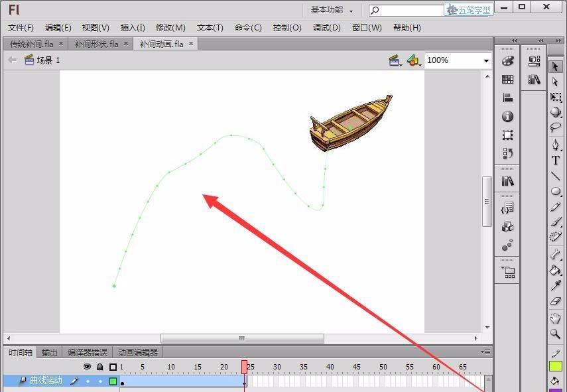567x392 pixels.
Task: Switch to 输出 panel tab
Action: (50, 352)
